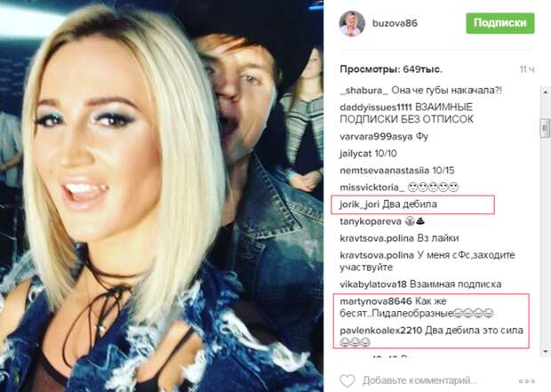The height and width of the screenshot is (392, 551).
Task: Click the video post thumbnail
Action: (x=162, y=196)
